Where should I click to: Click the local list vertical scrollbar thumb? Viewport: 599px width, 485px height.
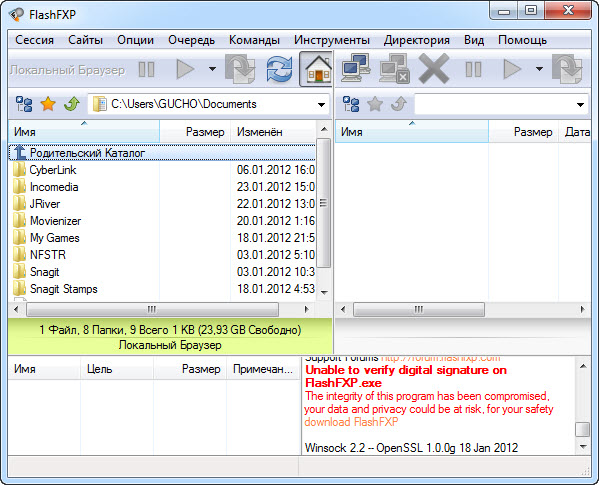(324, 203)
